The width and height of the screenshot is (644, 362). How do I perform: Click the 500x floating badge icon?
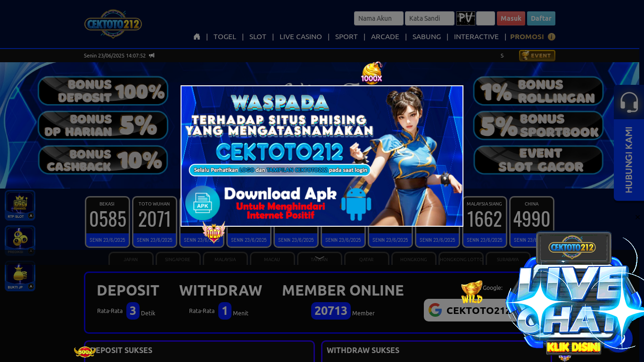(x=85, y=352)
